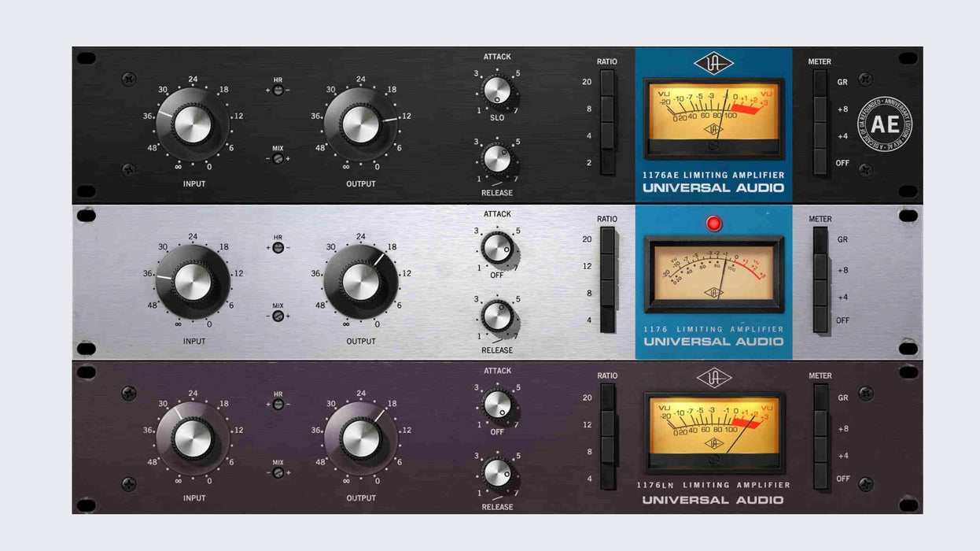Click the RELEASE knob on the 1176AE
The height and width of the screenshot is (551, 980).
tap(497, 158)
